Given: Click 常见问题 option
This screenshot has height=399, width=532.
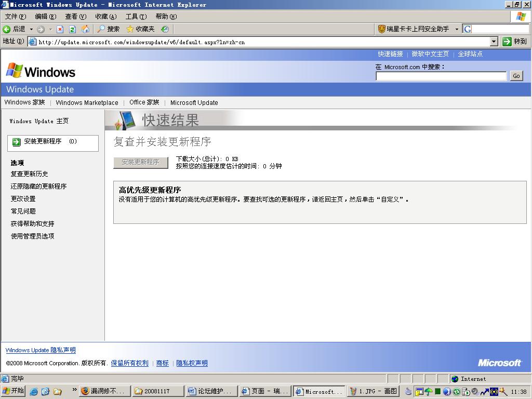Looking at the screenshot, I should coord(23,211).
